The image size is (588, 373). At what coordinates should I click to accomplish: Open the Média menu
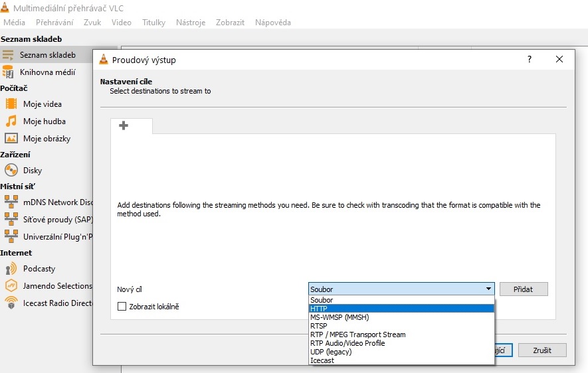pyautogui.click(x=14, y=23)
